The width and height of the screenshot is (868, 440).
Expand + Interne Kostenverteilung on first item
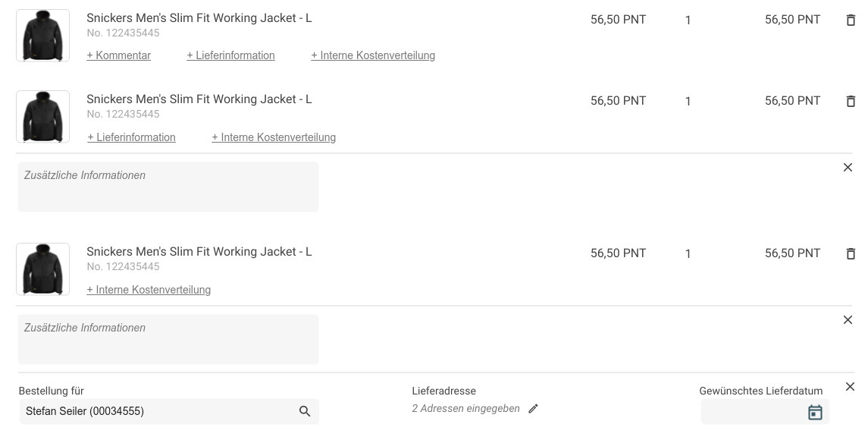pyautogui.click(x=373, y=55)
